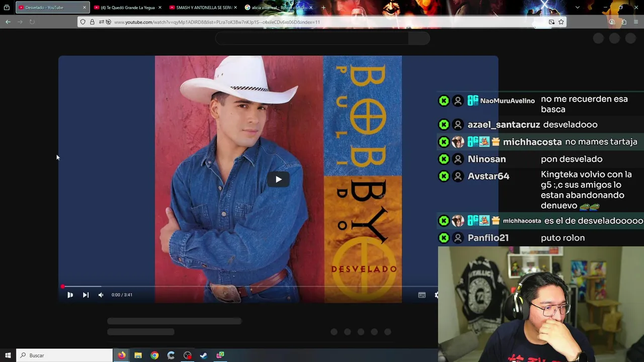Open the blue C app on the taskbar
644x362 pixels.
pyautogui.click(x=171, y=355)
